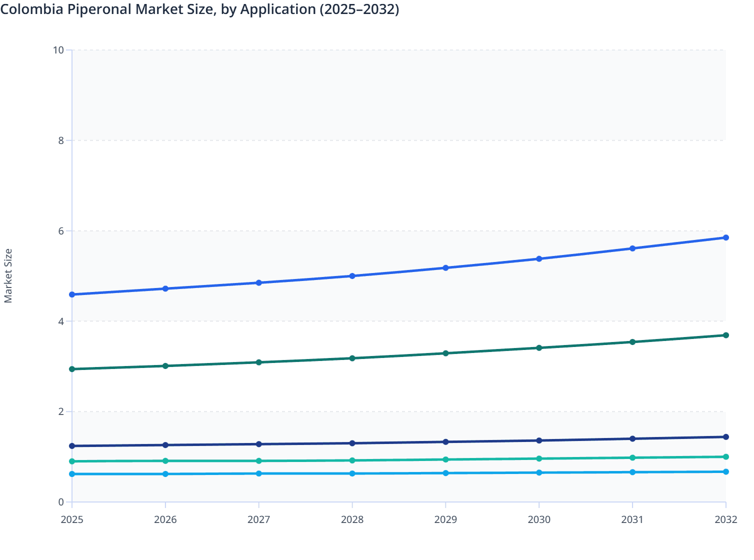This screenshot has height=560, width=754.
Task: Click the 2029 x-axis label
Action: [x=445, y=519]
